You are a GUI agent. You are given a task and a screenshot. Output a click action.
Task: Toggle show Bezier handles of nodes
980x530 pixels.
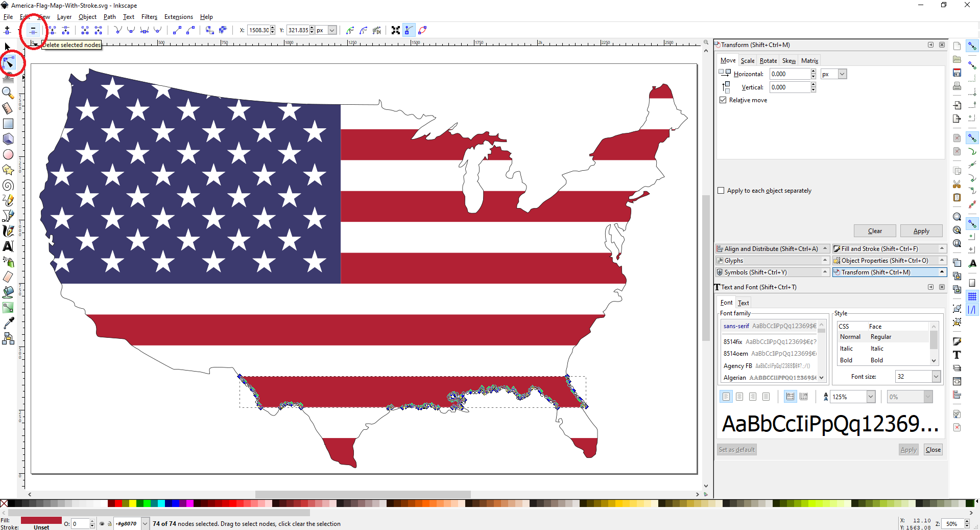tap(409, 30)
